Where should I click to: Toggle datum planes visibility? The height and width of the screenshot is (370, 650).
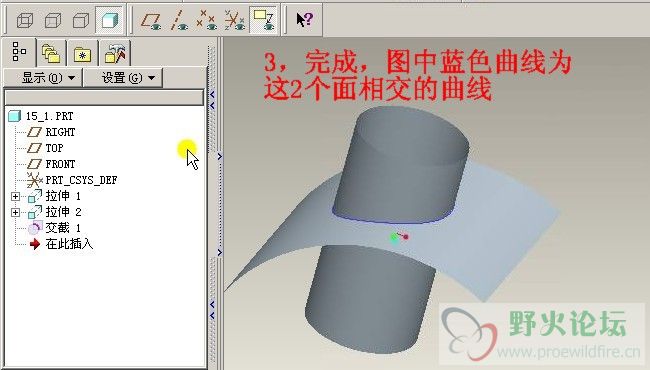pyautogui.click(x=150, y=20)
